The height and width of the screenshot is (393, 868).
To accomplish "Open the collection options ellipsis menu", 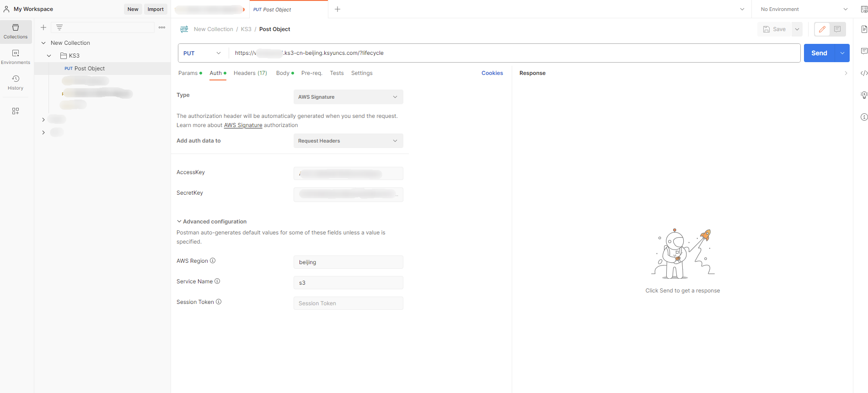I will pyautogui.click(x=162, y=27).
